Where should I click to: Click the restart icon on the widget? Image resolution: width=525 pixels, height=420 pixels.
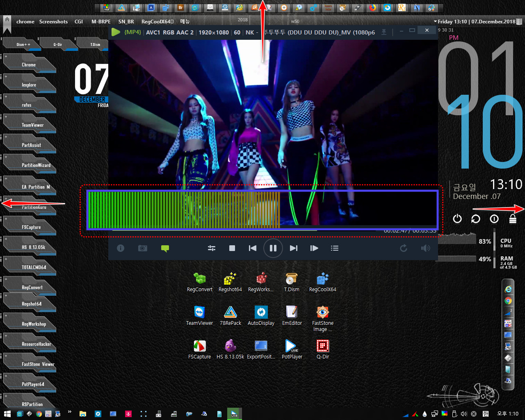[476, 219]
